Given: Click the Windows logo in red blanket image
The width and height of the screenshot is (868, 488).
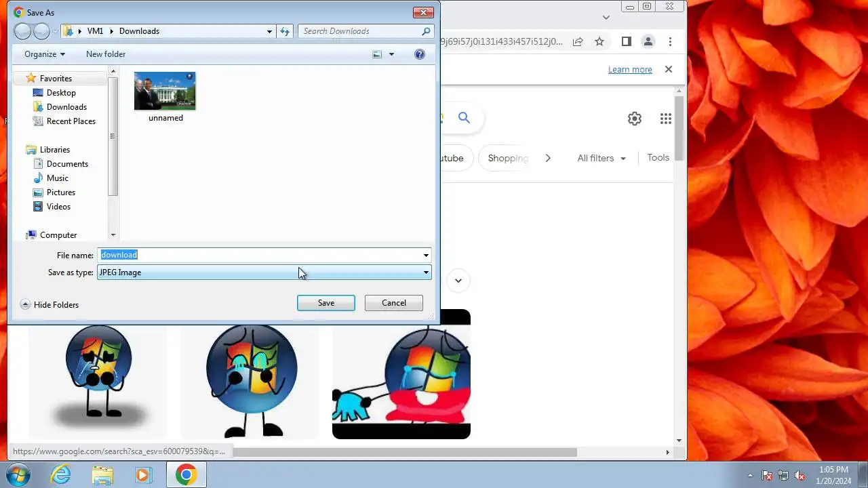Looking at the screenshot, I should click(x=401, y=374).
